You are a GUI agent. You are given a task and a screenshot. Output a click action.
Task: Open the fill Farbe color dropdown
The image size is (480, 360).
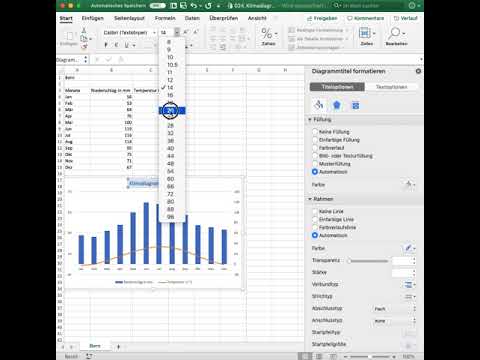click(x=410, y=184)
